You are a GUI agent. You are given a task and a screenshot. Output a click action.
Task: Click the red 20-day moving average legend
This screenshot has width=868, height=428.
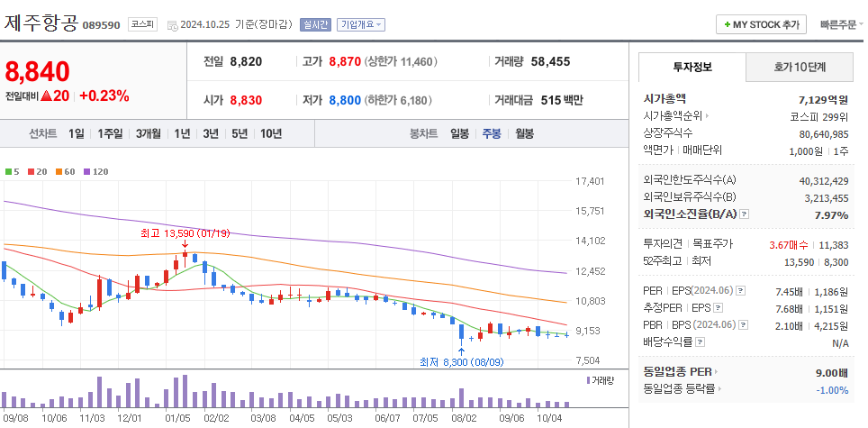(37, 171)
